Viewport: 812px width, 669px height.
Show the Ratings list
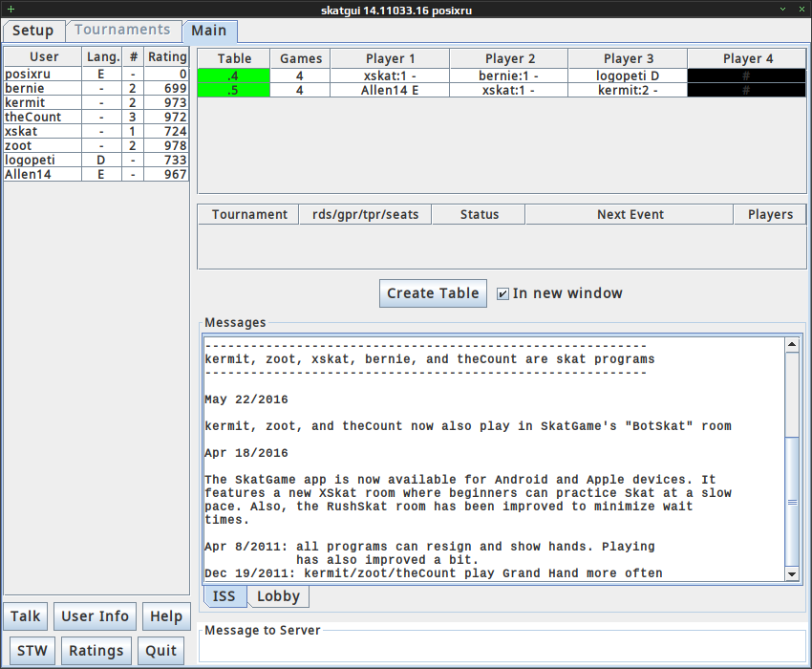click(96, 650)
